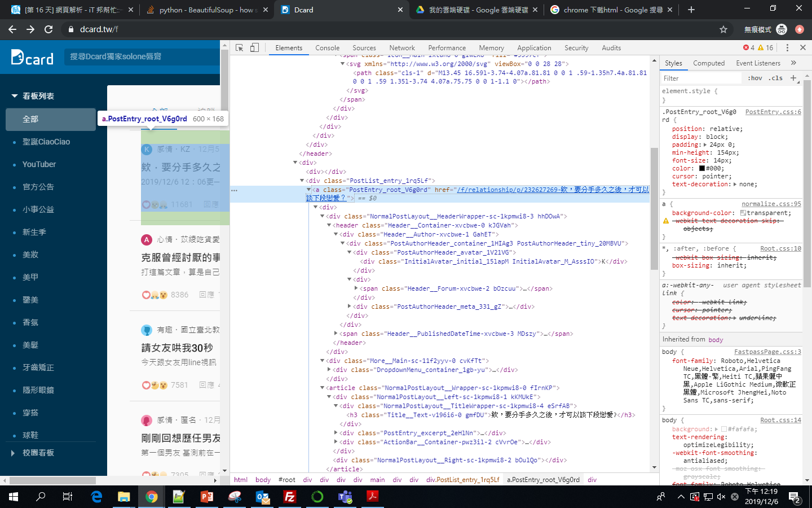The width and height of the screenshot is (812, 508).
Task: Select 美妝 board in sidebar
Action: (30, 255)
